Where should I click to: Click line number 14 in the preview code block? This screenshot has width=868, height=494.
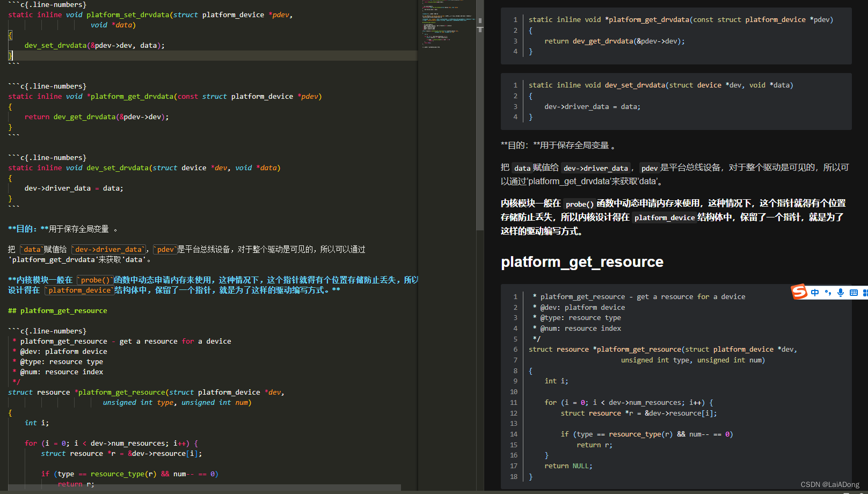coord(514,434)
